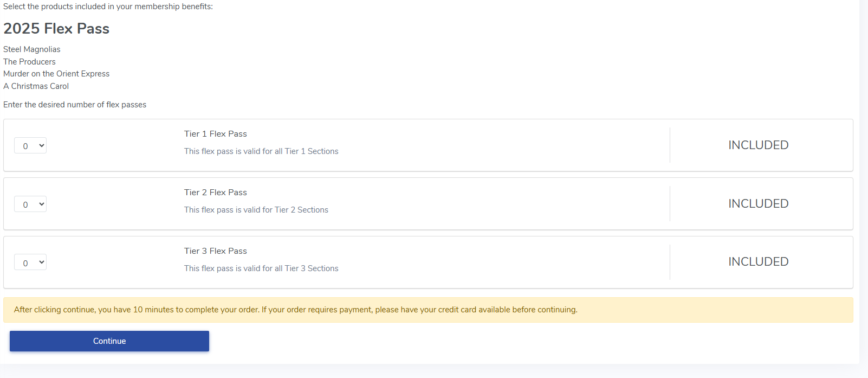
Task: Click INCLUDED label in Tier 3 row
Action: coord(759,262)
